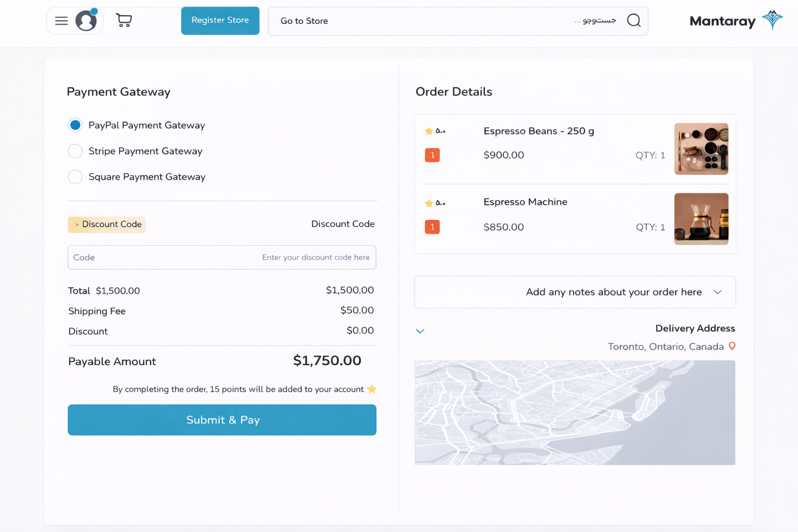Choose Square Payment Gateway option

[75, 177]
